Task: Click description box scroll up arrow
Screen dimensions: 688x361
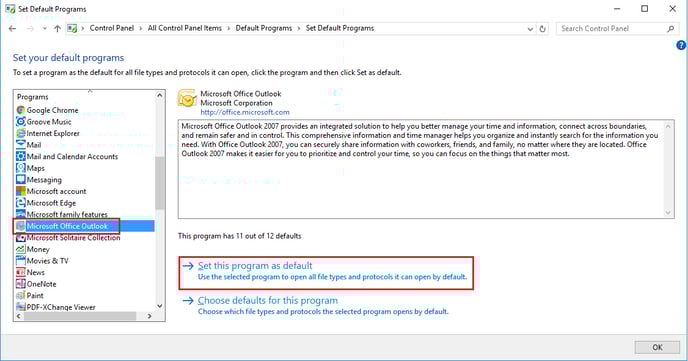Action: (x=668, y=126)
